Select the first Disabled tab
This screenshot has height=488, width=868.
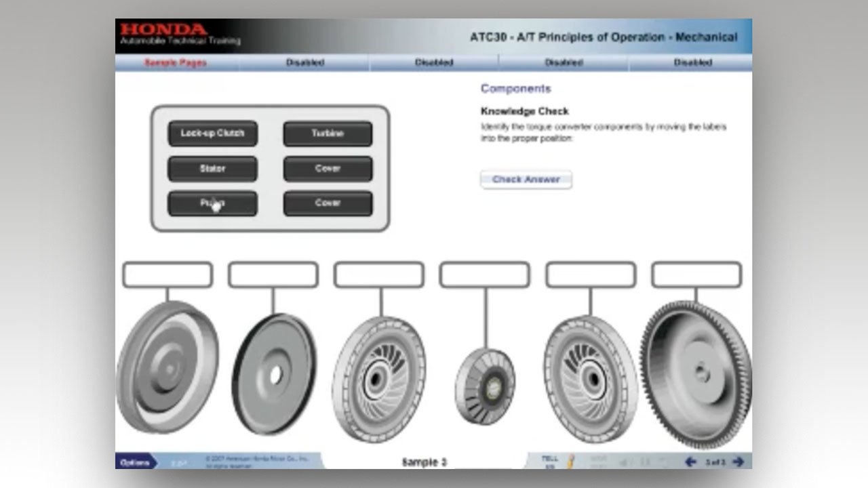tap(304, 62)
